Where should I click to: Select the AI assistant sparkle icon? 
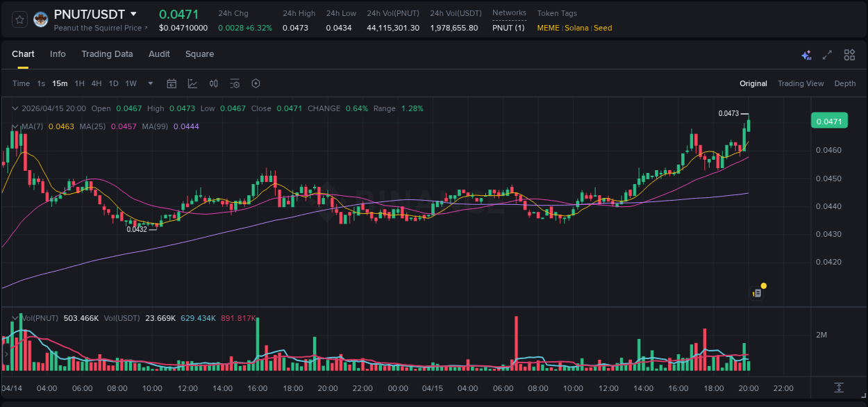(x=806, y=54)
